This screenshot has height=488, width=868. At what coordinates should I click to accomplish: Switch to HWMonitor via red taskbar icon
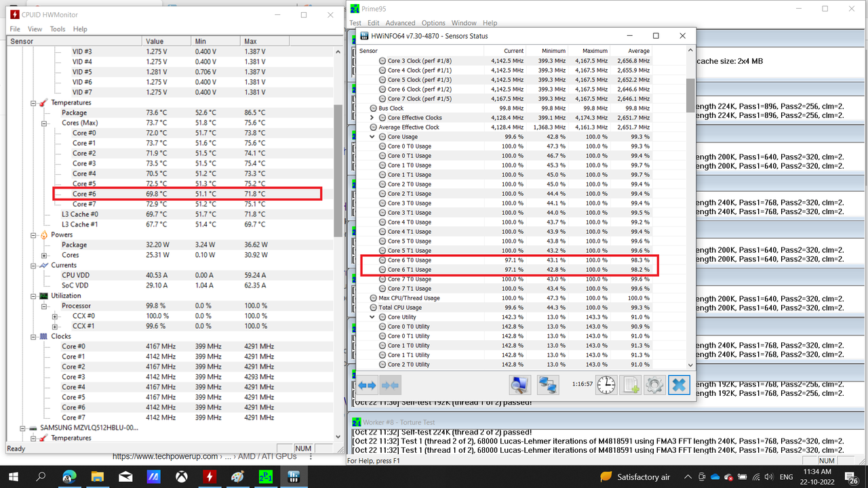tap(210, 476)
